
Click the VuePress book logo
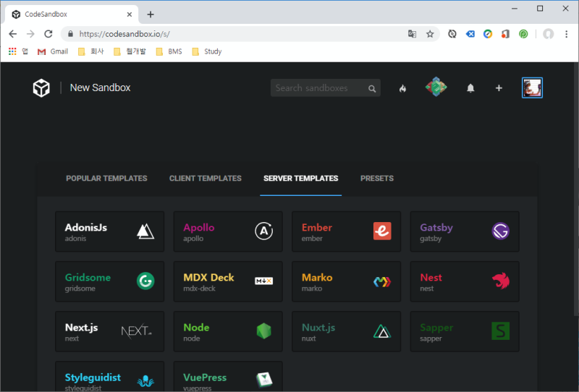pyautogui.click(x=264, y=379)
